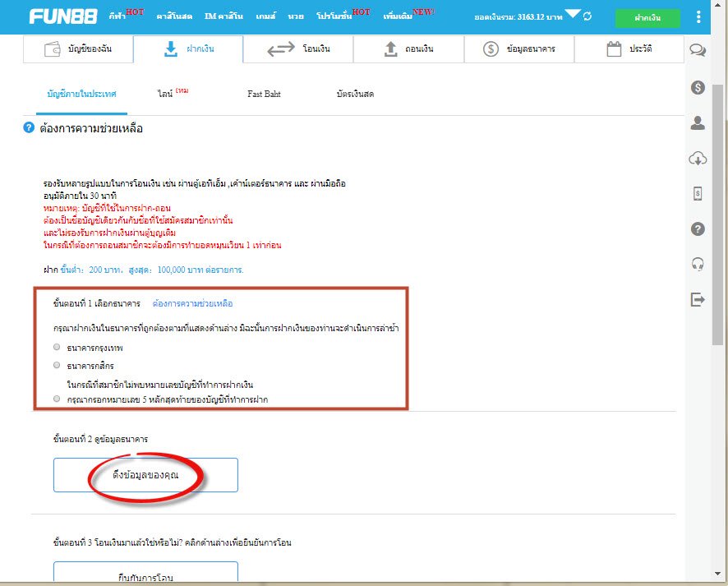728x586 pixels.
Task: Switch to the Fast Baht tab
Action: pyautogui.click(x=264, y=95)
